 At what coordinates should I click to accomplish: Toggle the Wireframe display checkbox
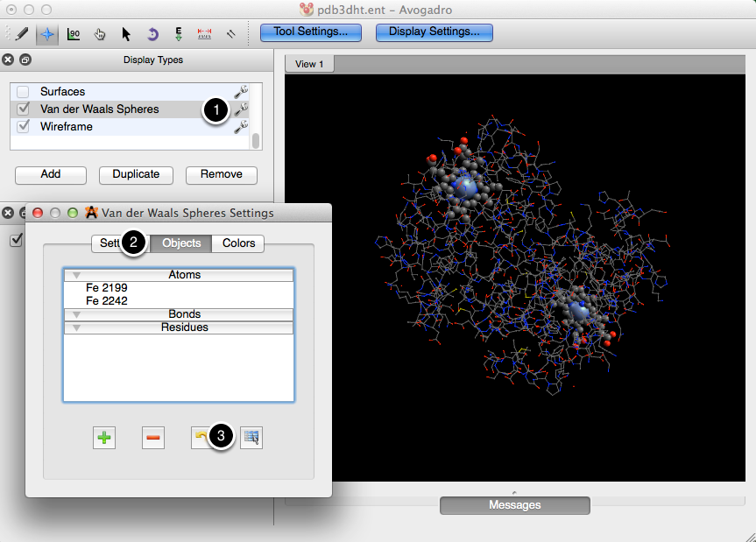(24, 127)
